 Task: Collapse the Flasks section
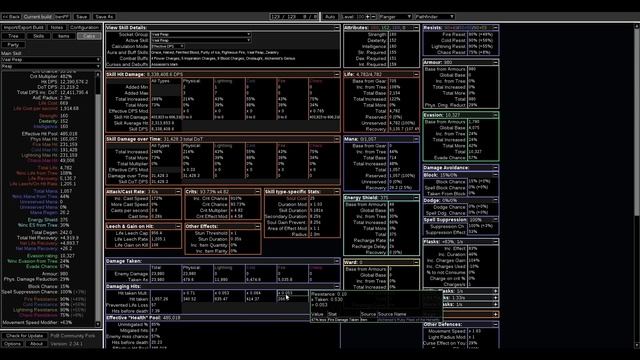click(495, 242)
